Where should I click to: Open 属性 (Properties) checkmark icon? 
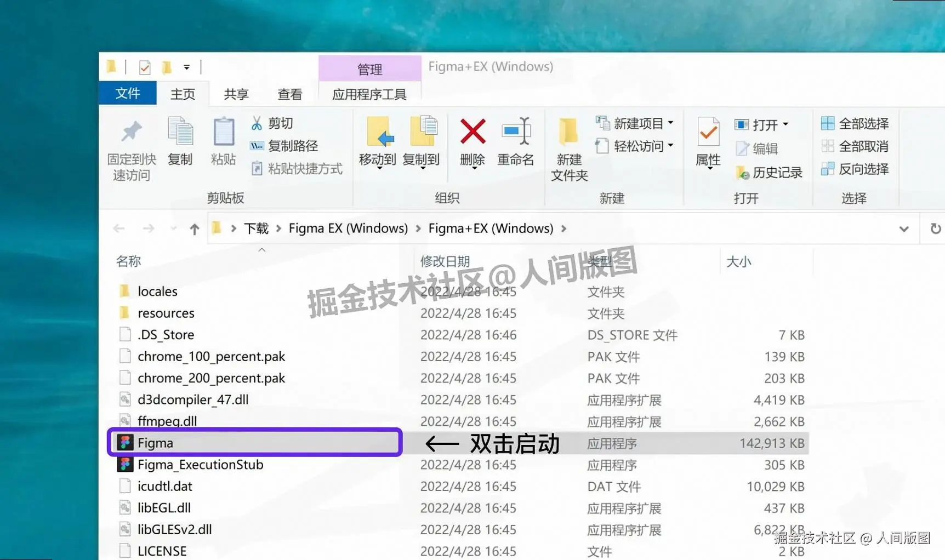(x=708, y=132)
